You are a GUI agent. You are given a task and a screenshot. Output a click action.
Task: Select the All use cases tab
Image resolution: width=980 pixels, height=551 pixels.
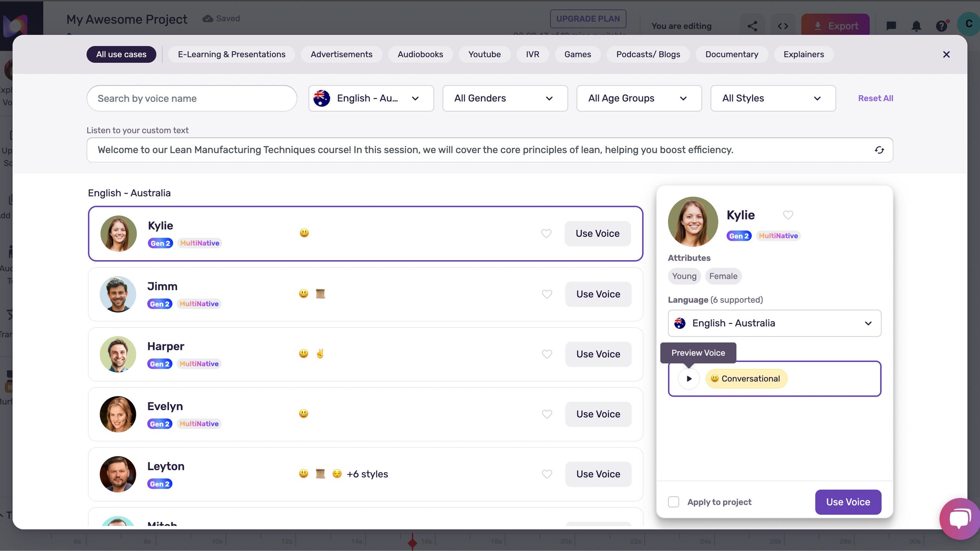click(x=121, y=54)
